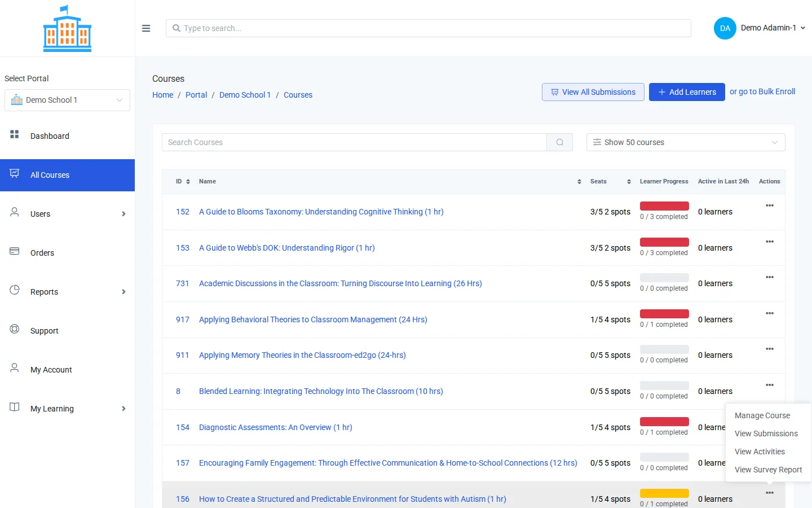The image size is (812, 508).
Task: Expand the Users sidebar submenu
Action: 123,214
